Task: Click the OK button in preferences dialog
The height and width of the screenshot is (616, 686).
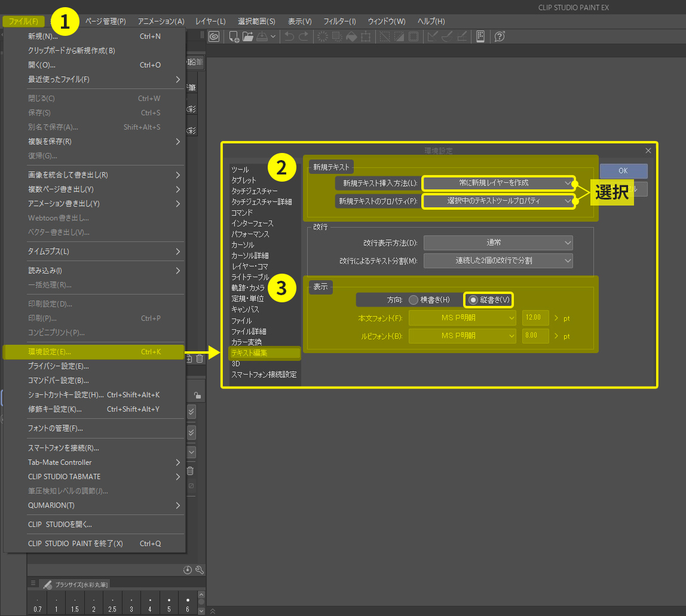Action: pyautogui.click(x=623, y=171)
